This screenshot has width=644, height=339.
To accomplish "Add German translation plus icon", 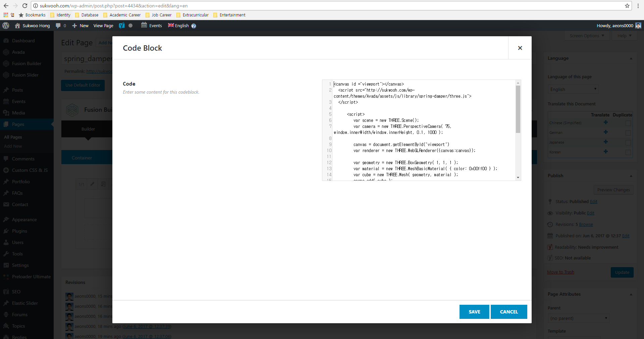I will pos(606,132).
